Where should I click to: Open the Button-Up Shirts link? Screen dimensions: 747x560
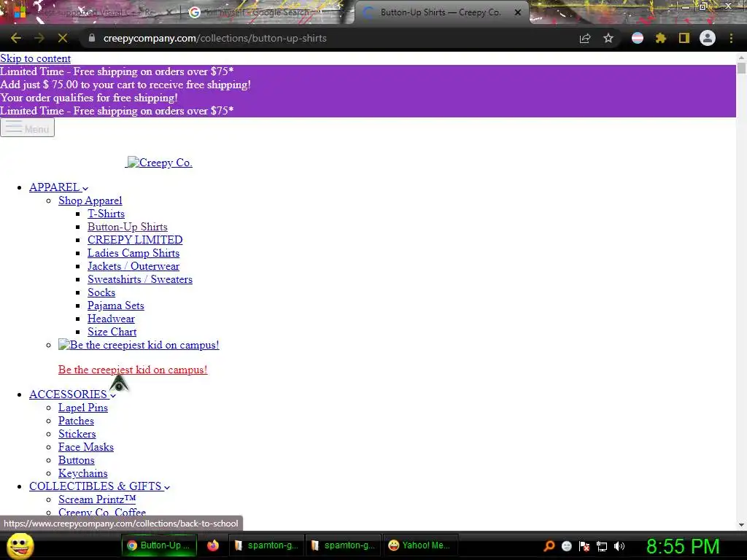[127, 227]
